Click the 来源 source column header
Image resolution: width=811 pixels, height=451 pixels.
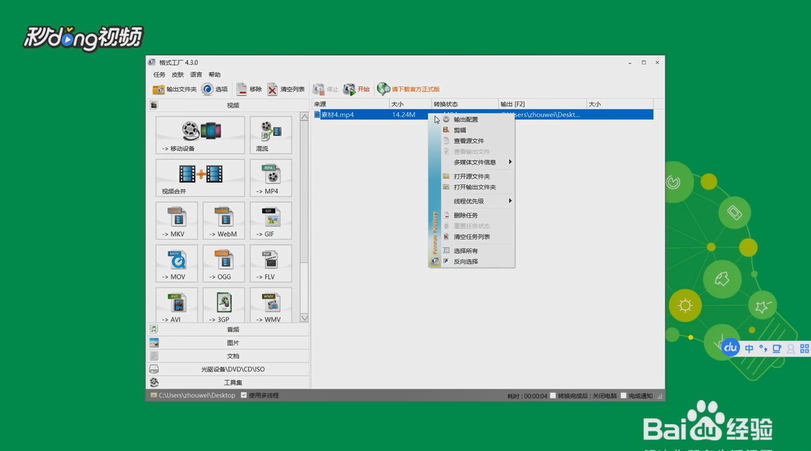pyautogui.click(x=350, y=104)
